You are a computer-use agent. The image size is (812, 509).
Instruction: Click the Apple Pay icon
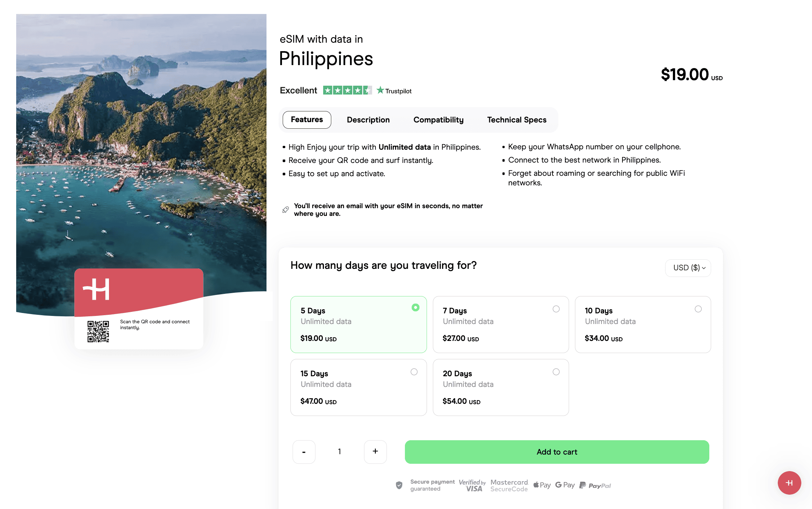click(542, 485)
